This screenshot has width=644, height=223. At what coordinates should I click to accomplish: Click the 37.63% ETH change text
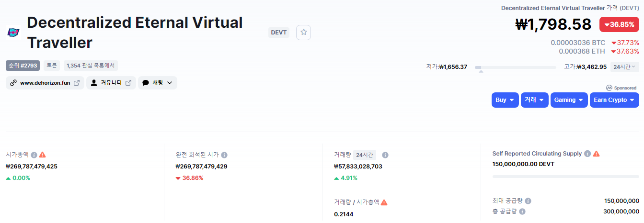(x=625, y=51)
